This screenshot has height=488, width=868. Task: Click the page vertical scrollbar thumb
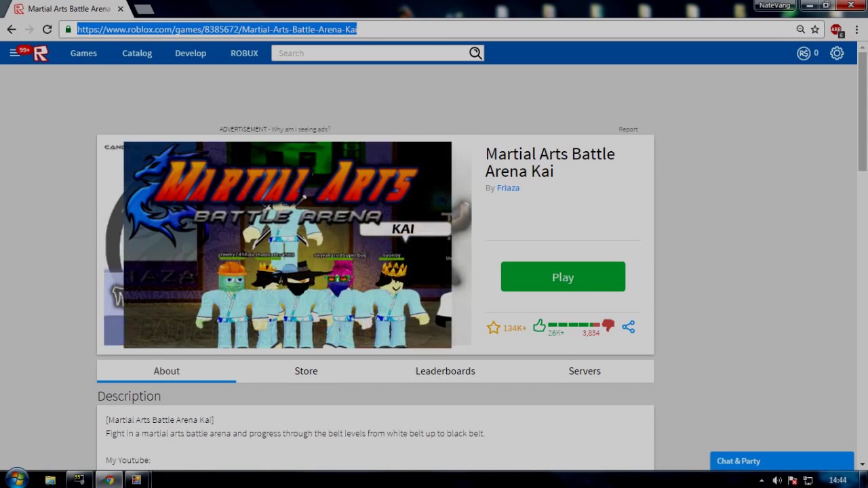pyautogui.click(x=863, y=110)
